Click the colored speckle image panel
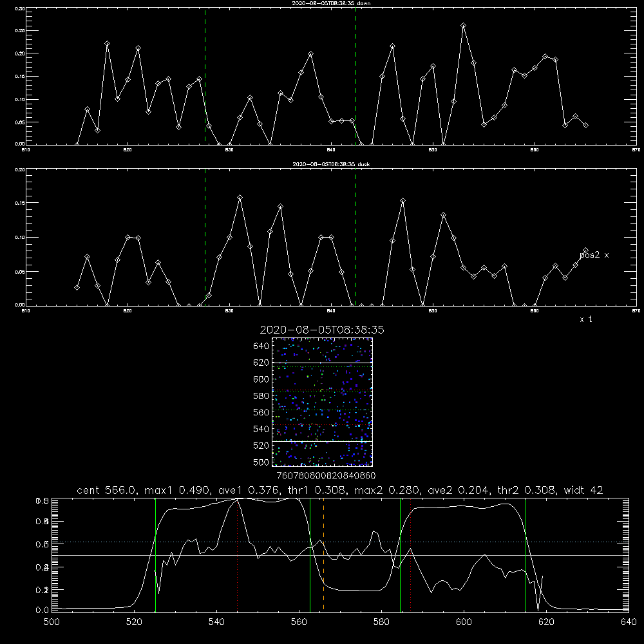Viewport: 644px width, 644px height. click(323, 402)
